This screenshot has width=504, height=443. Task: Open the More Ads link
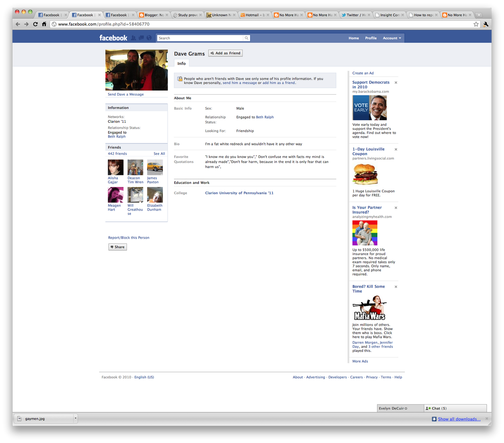point(360,361)
